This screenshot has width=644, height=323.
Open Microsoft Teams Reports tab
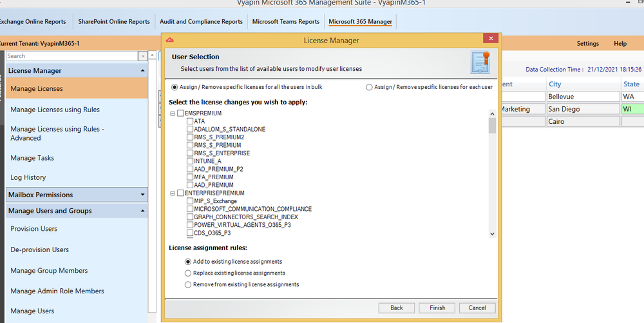tap(286, 22)
